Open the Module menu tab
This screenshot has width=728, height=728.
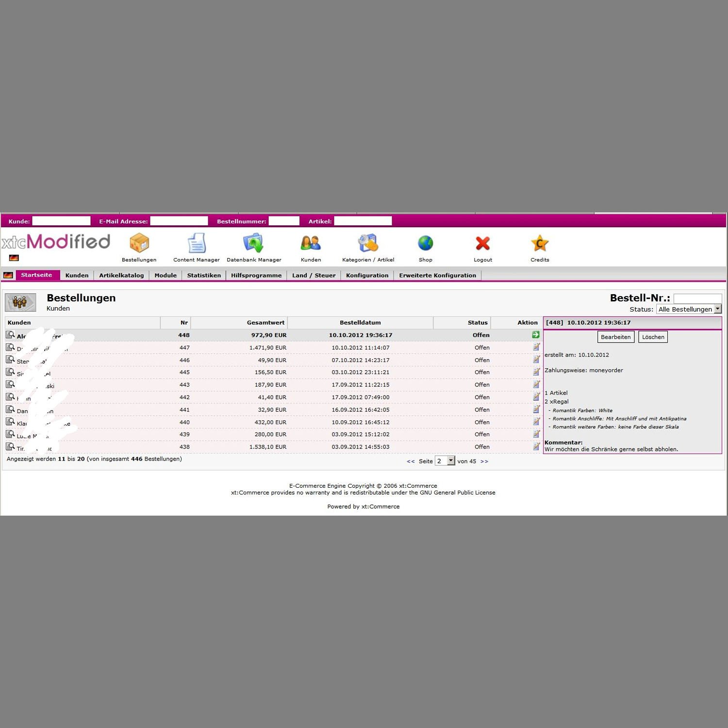point(165,275)
